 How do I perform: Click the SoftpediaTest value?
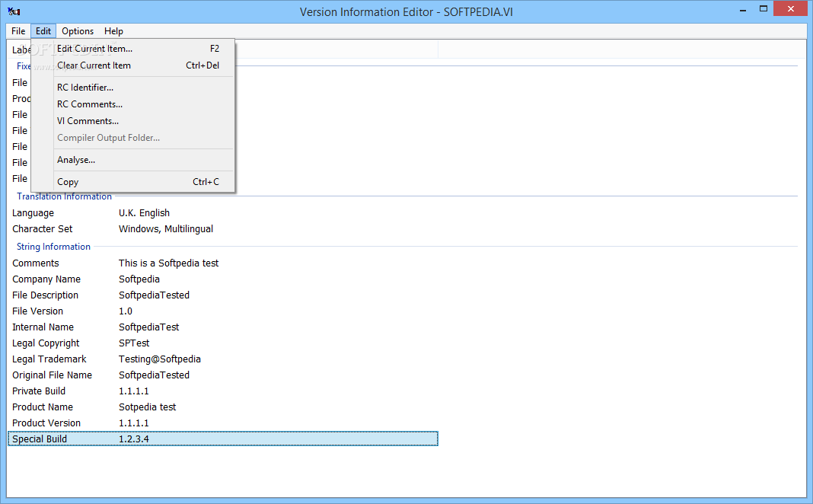tap(148, 327)
